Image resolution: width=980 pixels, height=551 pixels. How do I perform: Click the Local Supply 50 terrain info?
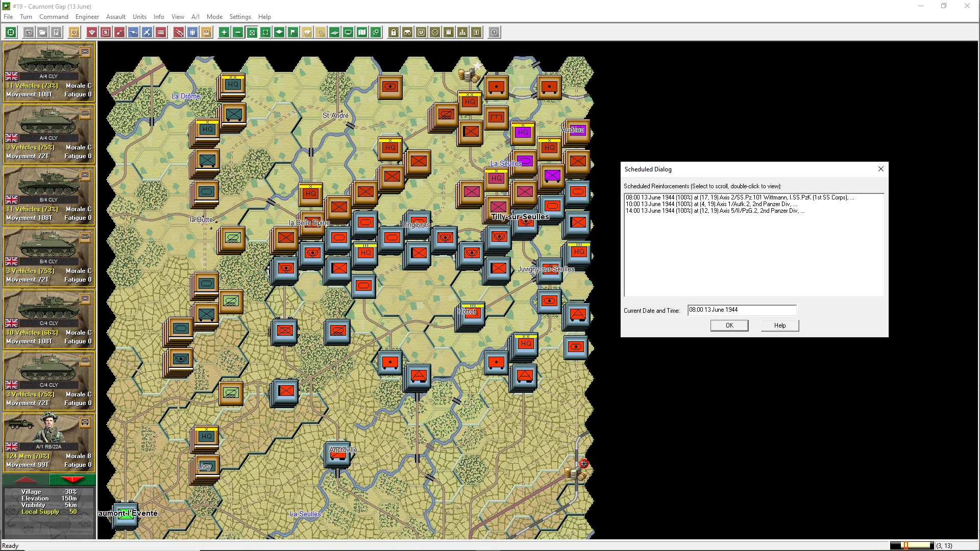pyautogui.click(x=49, y=512)
